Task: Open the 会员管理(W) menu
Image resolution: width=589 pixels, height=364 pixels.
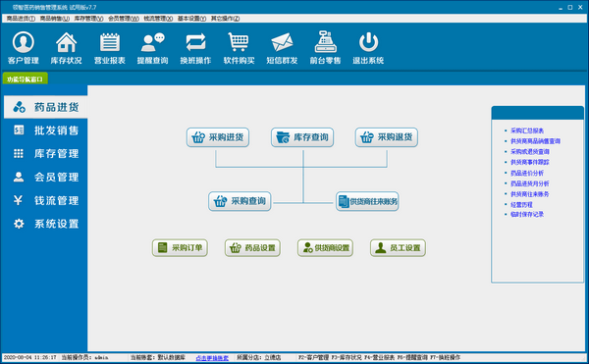Action: (x=124, y=18)
